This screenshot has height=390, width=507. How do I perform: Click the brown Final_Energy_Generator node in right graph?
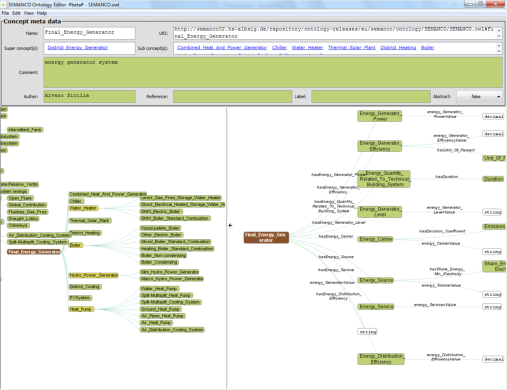click(x=266, y=237)
